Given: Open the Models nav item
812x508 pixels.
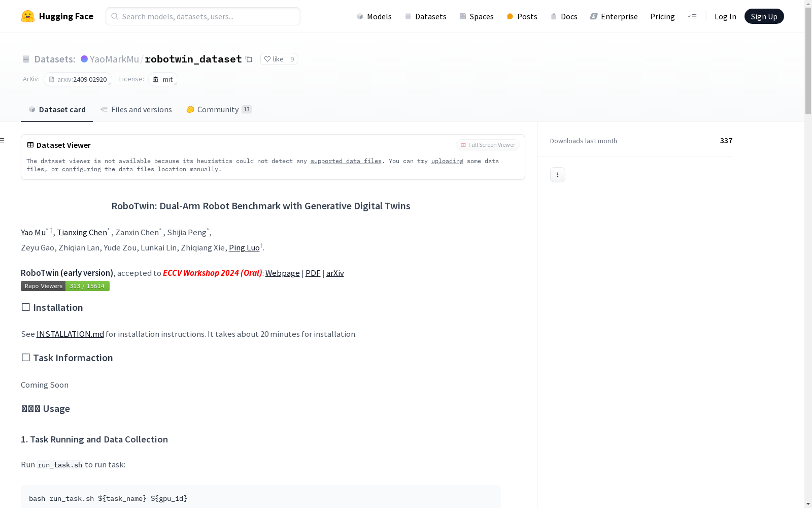Looking at the screenshot, I should pyautogui.click(x=374, y=16).
